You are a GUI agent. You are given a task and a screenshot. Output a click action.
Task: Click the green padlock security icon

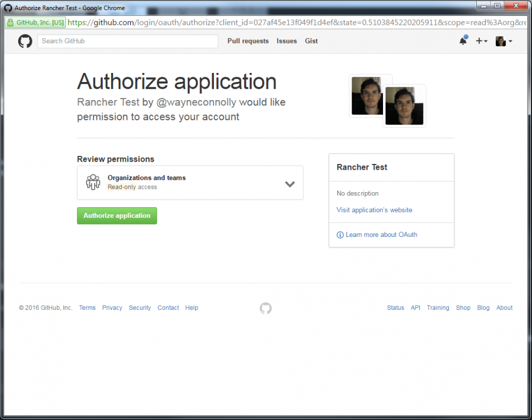point(10,23)
